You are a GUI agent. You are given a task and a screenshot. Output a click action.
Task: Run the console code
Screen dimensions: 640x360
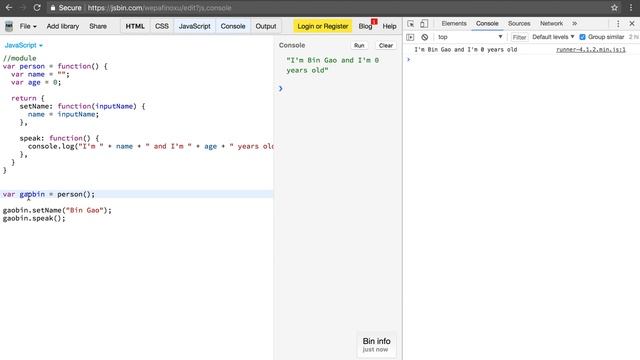point(359,46)
